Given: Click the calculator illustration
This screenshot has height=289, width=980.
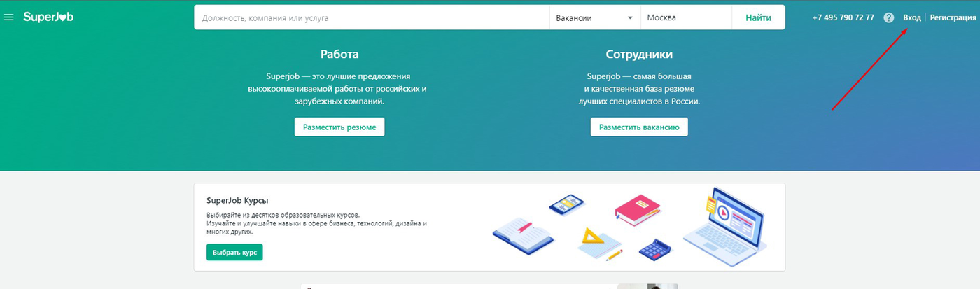Looking at the screenshot, I should click(x=655, y=249).
